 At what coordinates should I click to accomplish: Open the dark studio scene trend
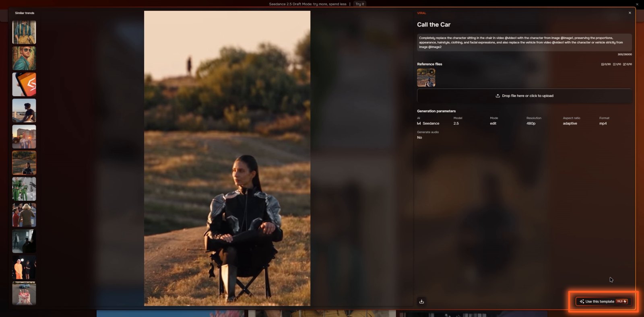click(24, 241)
